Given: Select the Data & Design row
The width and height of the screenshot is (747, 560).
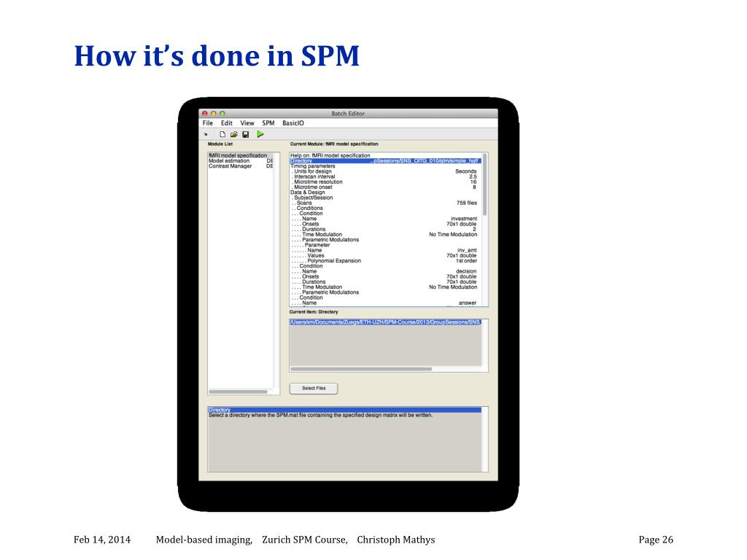Looking at the screenshot, I should pos(385,192).
